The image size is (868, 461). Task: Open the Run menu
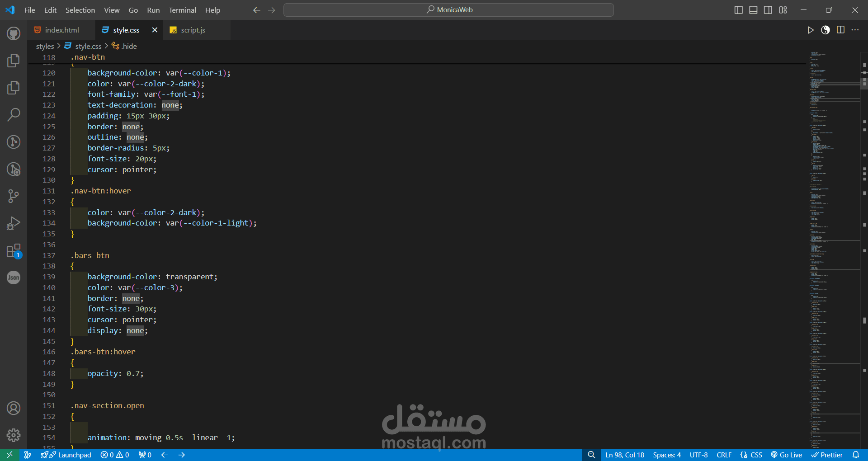coord(153,10)
